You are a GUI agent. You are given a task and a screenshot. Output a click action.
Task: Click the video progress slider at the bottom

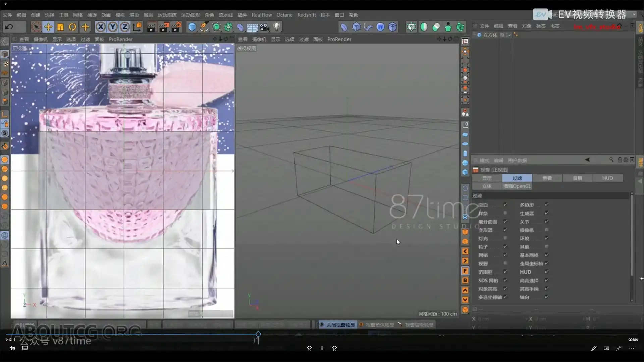[258, 334]
